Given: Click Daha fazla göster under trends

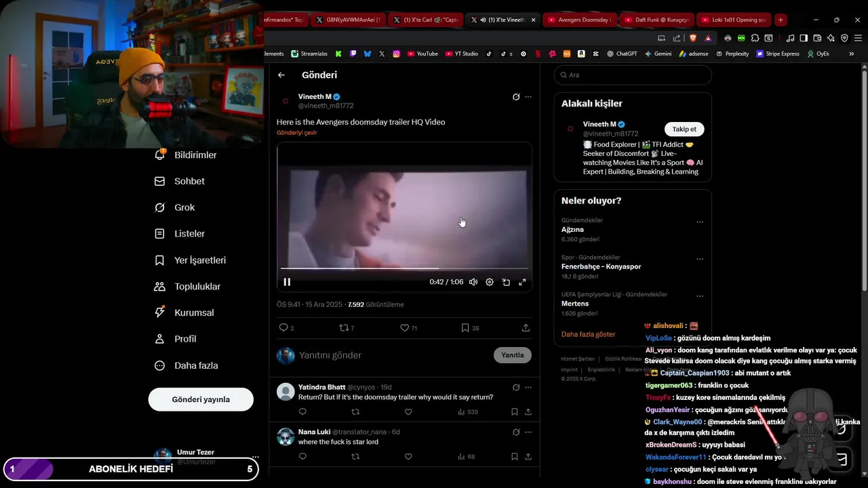Looking at the screenshot, I should click(x=588, y=334).
